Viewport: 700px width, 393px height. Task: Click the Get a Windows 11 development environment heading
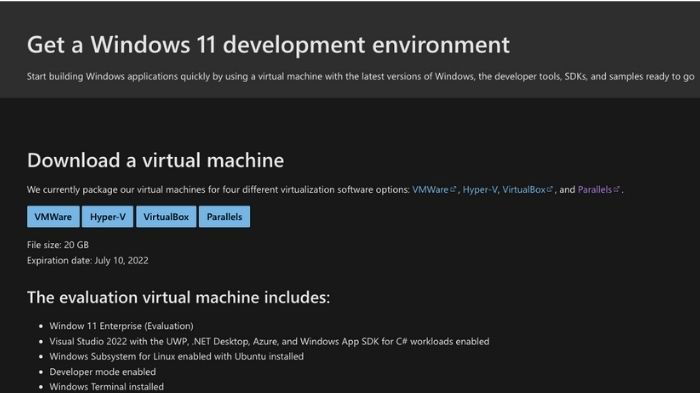(268, 45)
